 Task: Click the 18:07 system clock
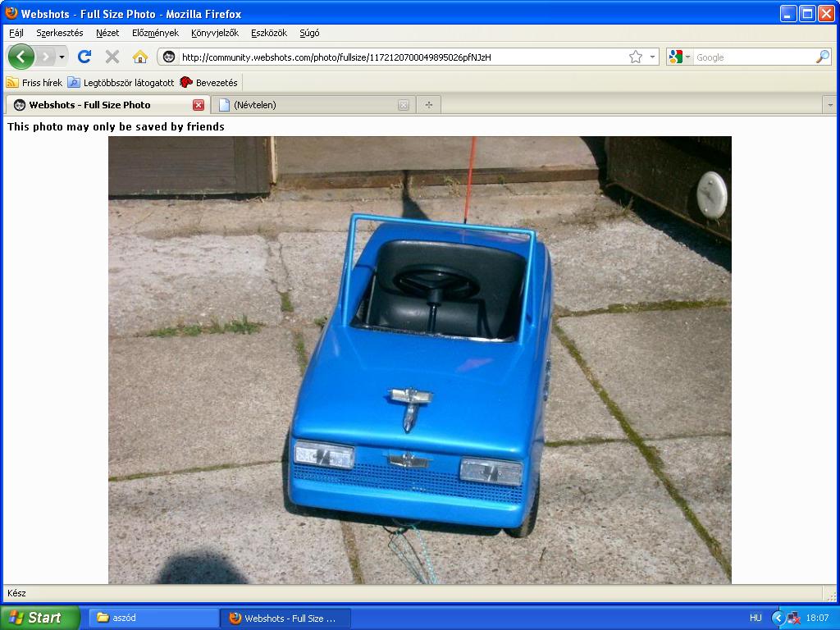point(818,618)
